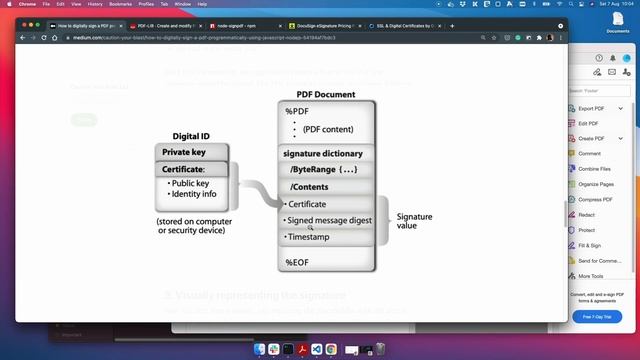This screenshot has width=640, height=360.
Task: Reload the Medium page
Action: [44, 38]
